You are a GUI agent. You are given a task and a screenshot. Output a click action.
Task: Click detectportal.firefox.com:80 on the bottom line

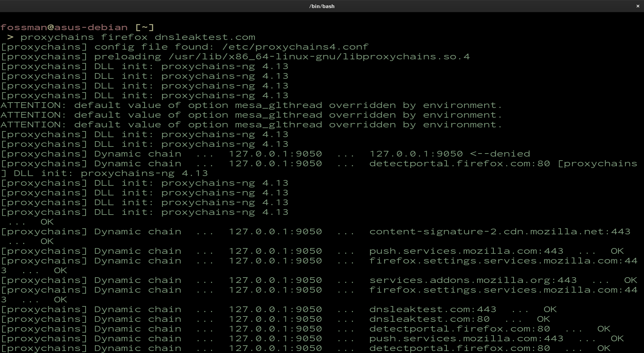[x=460, y=348]
